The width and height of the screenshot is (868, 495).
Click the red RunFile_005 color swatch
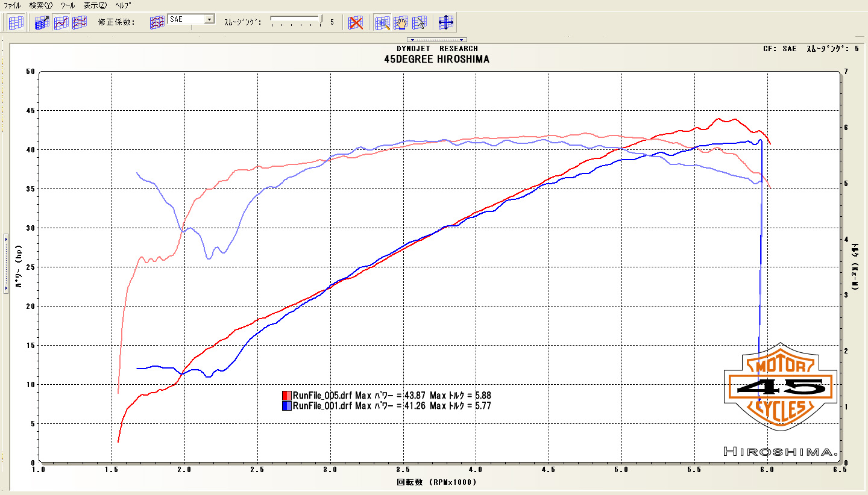coord(287,396)
